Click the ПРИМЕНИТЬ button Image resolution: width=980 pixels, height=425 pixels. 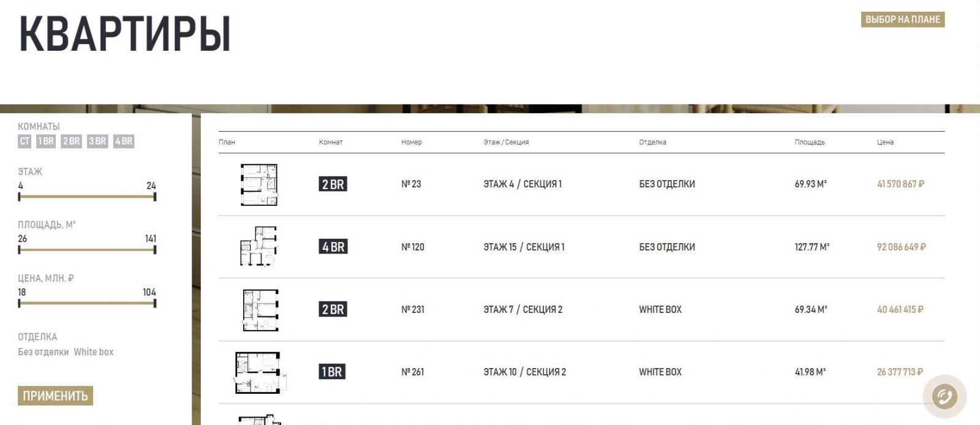[55, 396]
